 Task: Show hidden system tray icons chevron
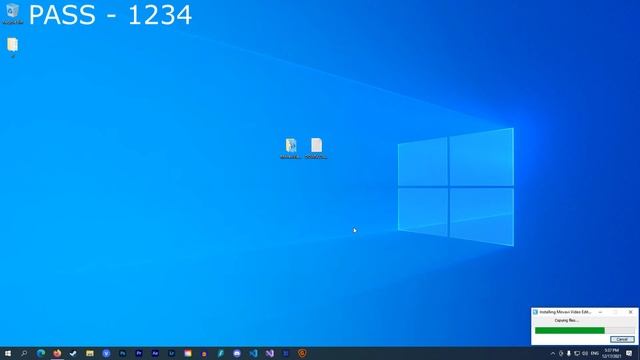553,353
